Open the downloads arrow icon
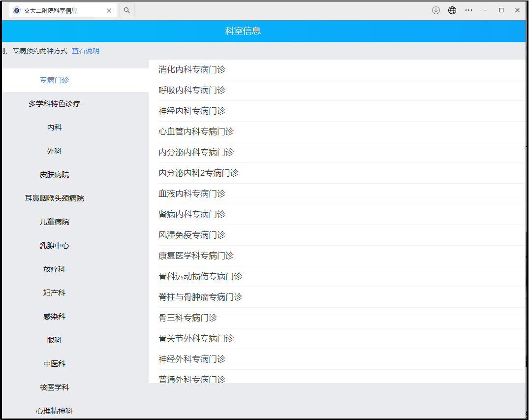 (436, 10)
